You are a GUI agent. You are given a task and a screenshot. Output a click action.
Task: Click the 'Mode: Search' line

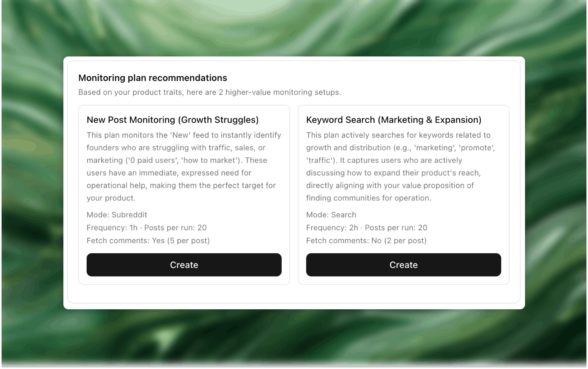(331, 215)
